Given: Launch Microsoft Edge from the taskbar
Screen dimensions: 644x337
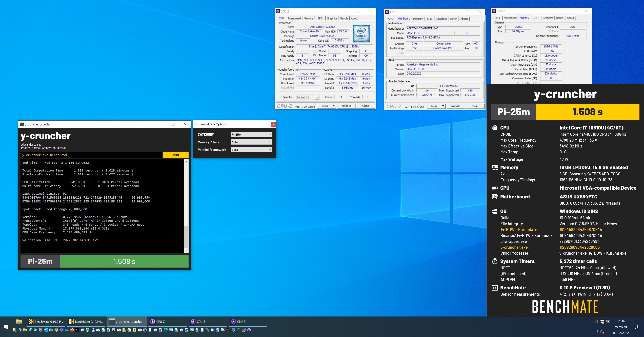Looking at the screenshot, I should coord(166,330).
